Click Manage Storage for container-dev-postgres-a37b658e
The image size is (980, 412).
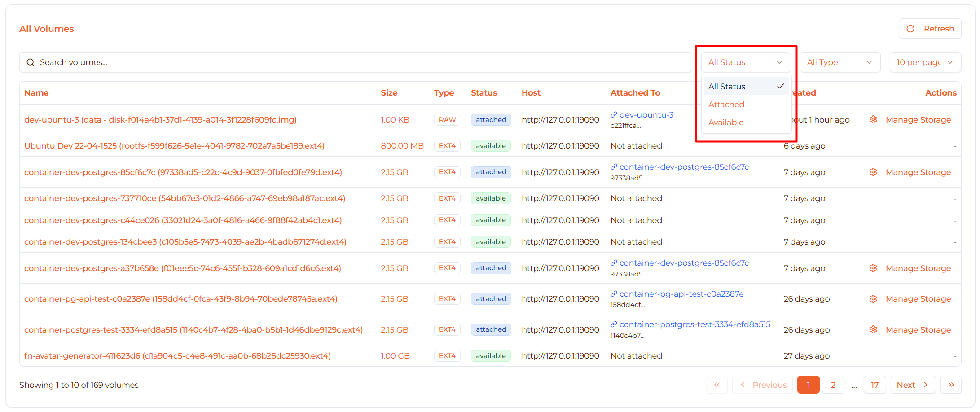[x=918, y=268]
